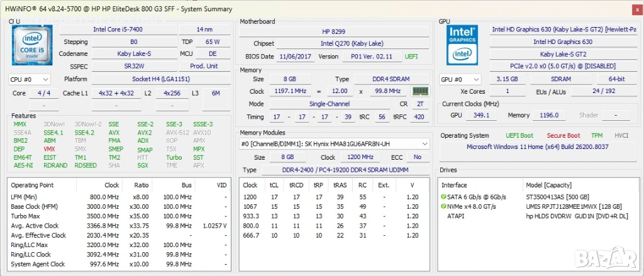Click the Intel Core i5-7400 name field
The width and height of the screenshot is (644, 276).
118,30
